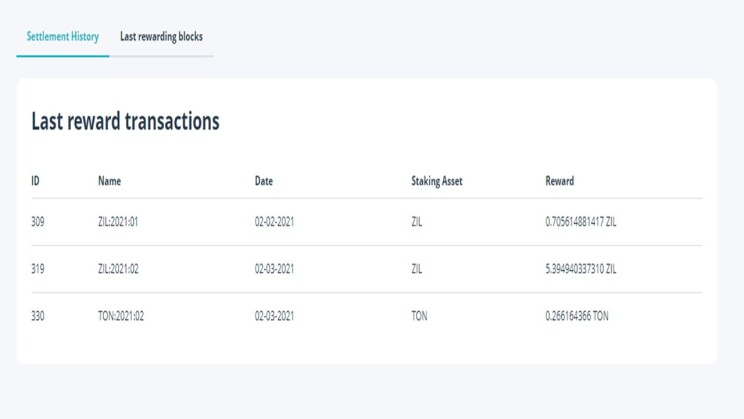
Task: Click the Reward column header
Action: click(x=559, y=181)
